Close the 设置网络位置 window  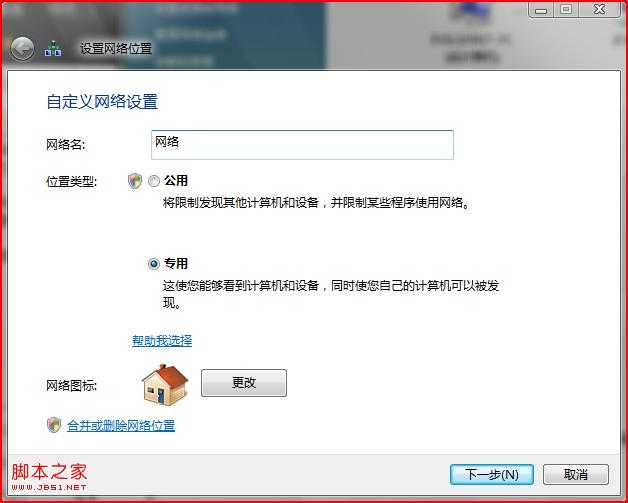[x=599, y=10]
